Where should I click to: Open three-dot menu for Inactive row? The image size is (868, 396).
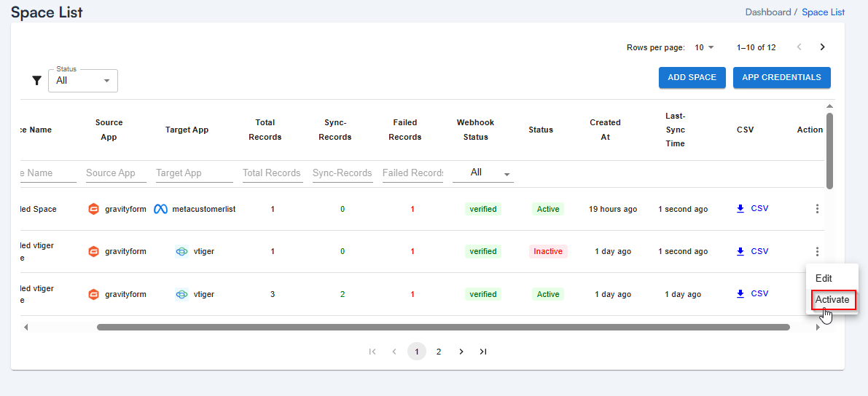pos(817,252)
